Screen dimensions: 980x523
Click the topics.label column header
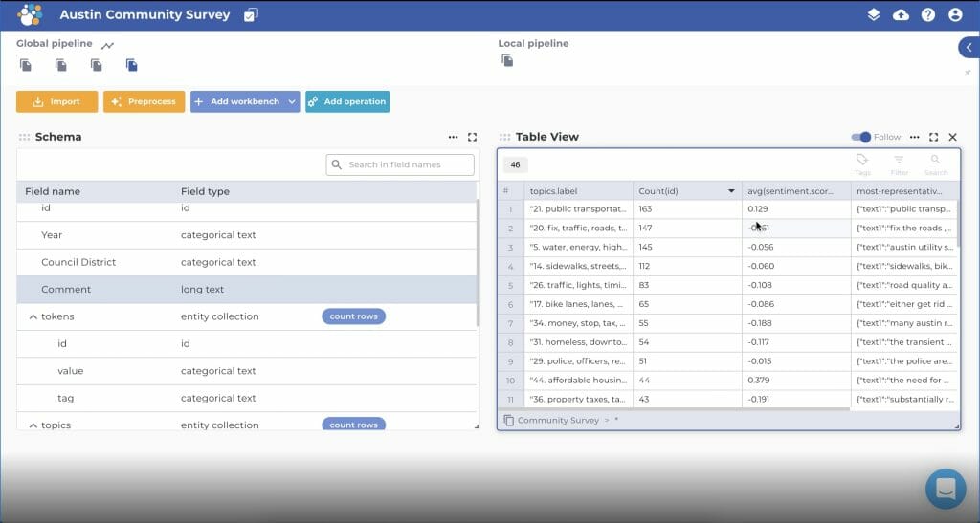click(578, 191)
